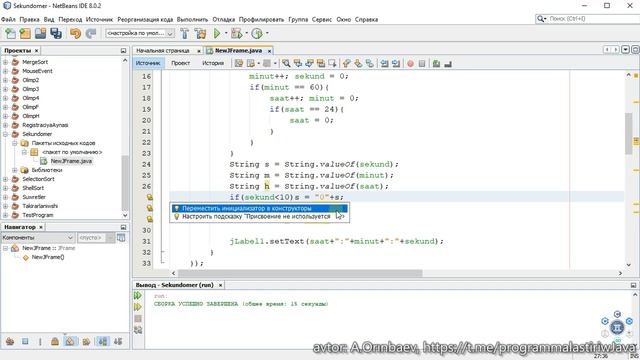Open the configuration dropdown in toolbar

(x=170, y=33)
